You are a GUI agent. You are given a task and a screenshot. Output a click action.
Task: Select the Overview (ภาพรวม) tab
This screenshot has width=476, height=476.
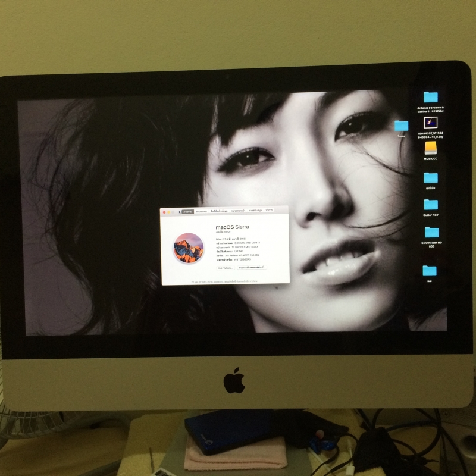(x=187, y=211)
